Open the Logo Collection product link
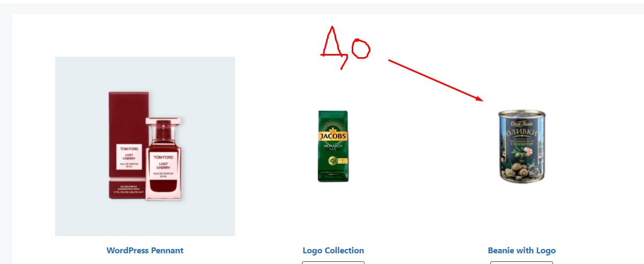The image size is (644, 264). (333, 250)
